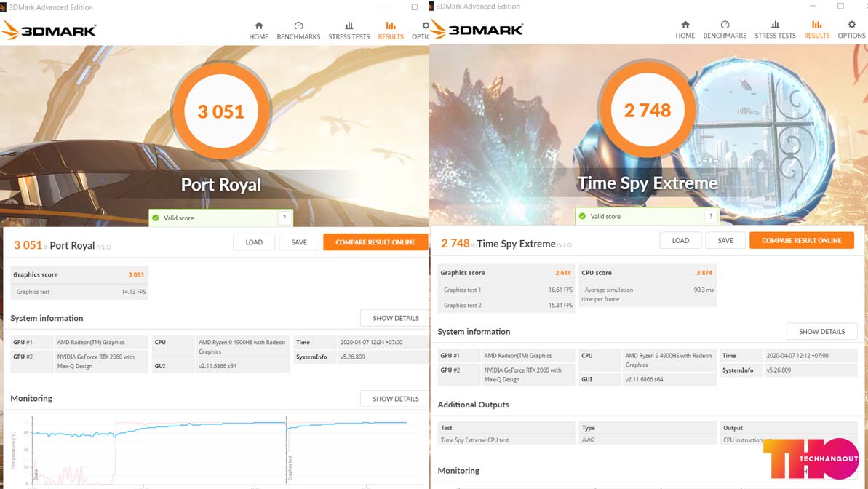868x489 pixels.
Task: Click the Port Royal Graphics score 3 051 row
Action: point(79,274)
